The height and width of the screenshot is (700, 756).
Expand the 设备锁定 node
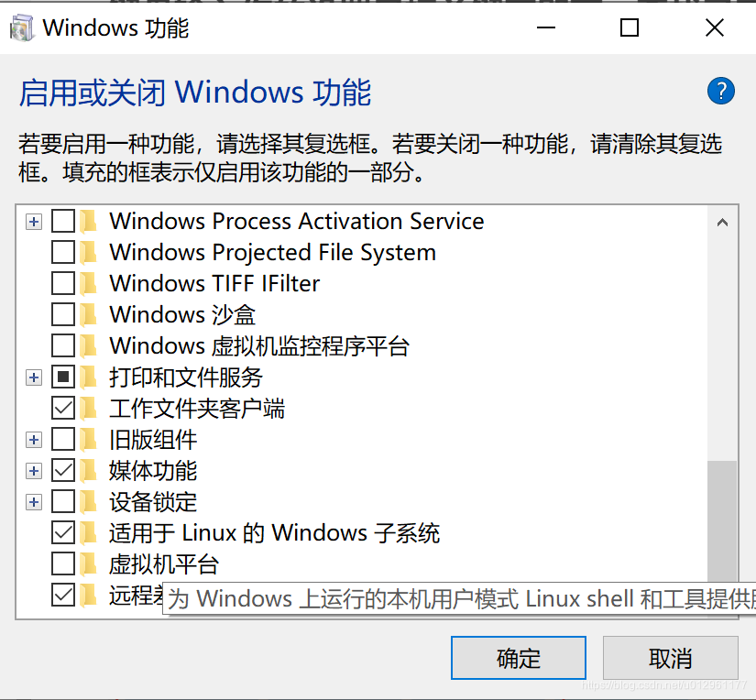tap(34, 501)
